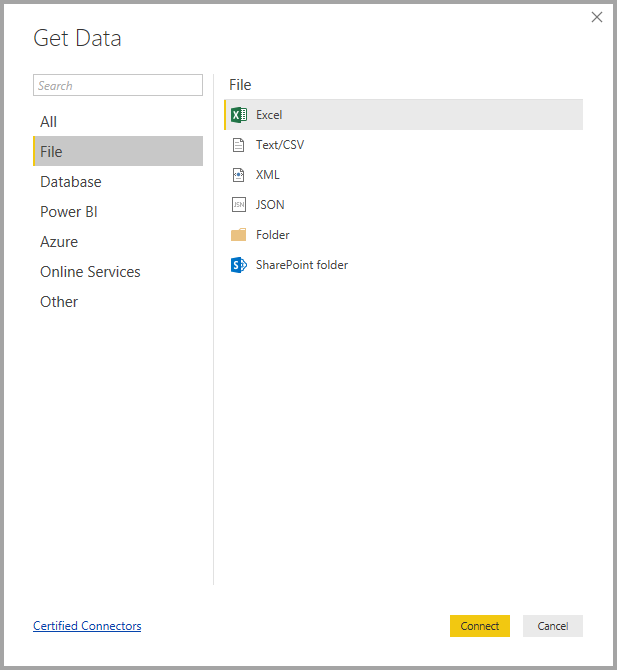Choose the Text/CSV label

280,145
